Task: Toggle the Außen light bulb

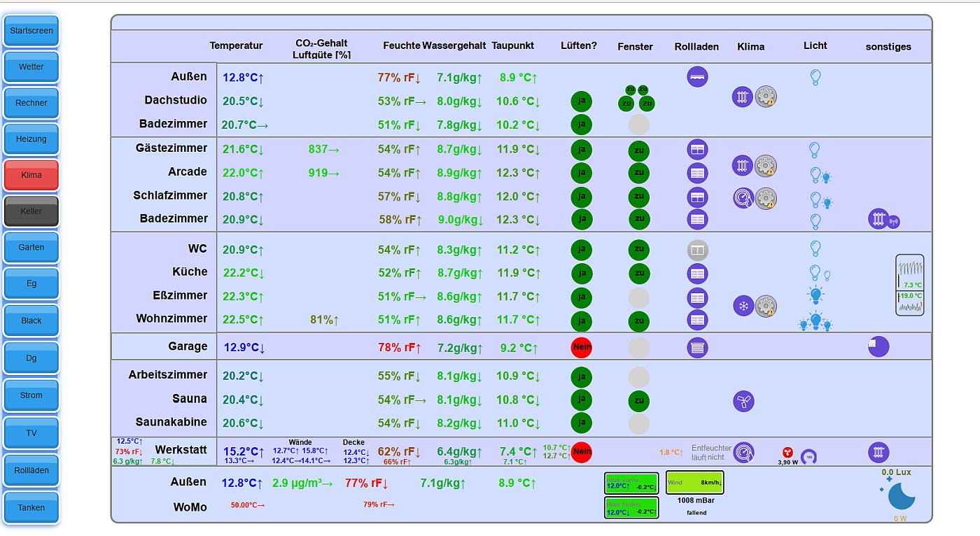Action: (x=815, y=77)
